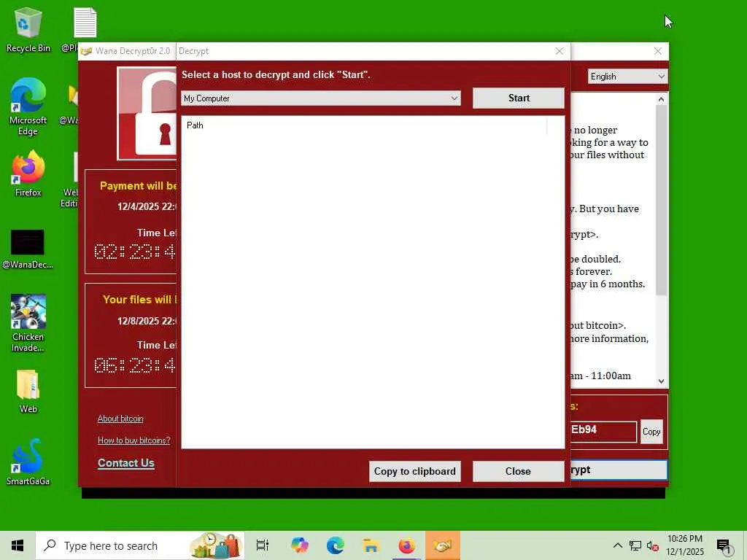Image resolution: width=747 pixels, height=560 pixels.
Task: Click the search highlights shopping bags icon
Action: (215, 545)
